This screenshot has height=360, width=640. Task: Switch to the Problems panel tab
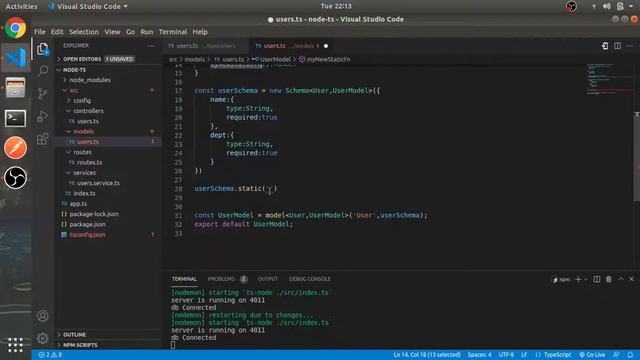pyautogui.click(x=227, y=279)
